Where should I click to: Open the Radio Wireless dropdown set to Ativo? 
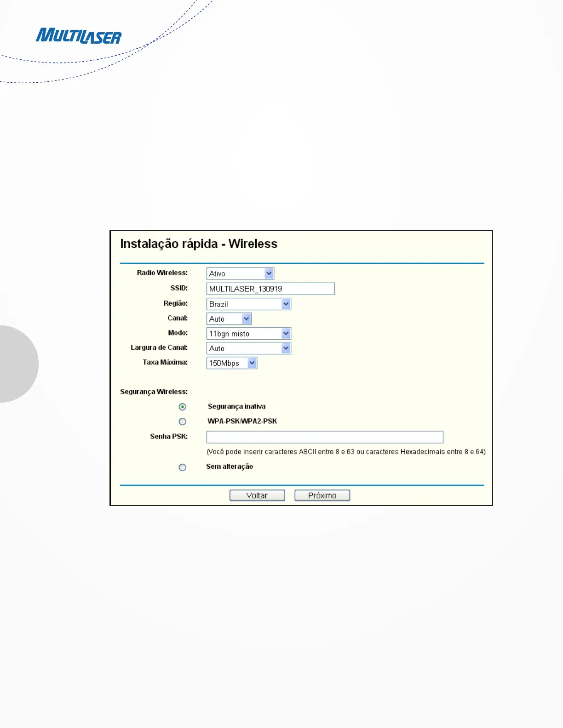(240, 273)
